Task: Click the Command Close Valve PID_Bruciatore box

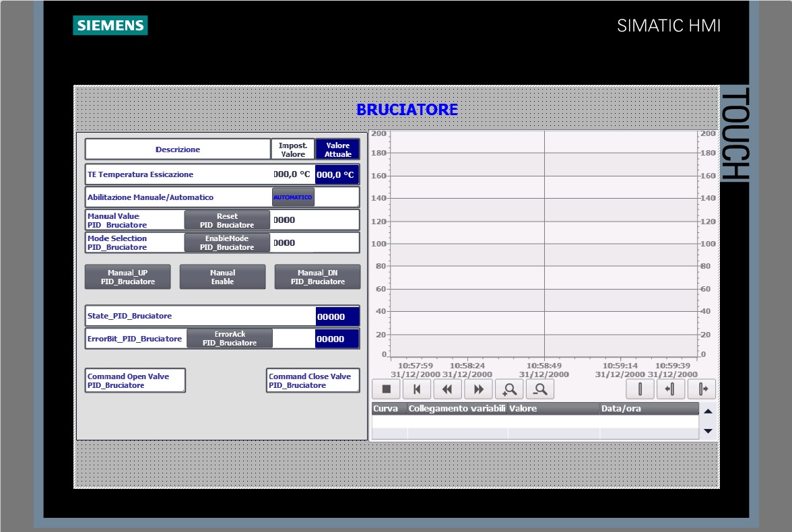Action: pos(313,380)
